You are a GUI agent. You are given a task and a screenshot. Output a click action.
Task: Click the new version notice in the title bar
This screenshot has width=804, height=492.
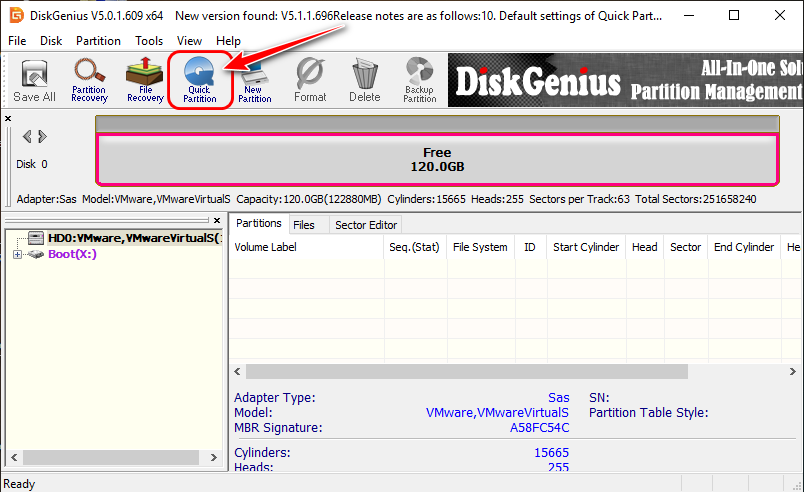click(x=418, y=16)
